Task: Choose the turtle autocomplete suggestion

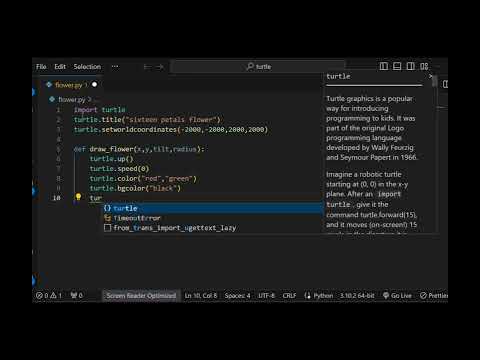Action: (x=213, y=208)
